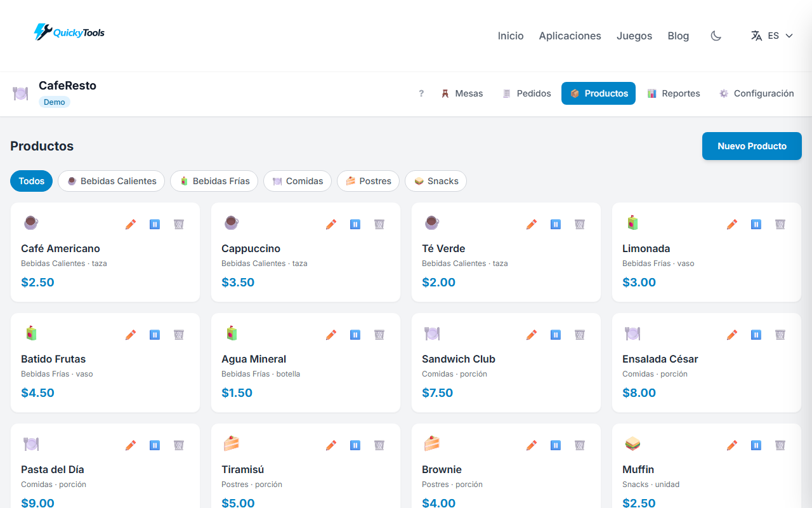The image size is (812, 508).
Task: Click the Nuevo Producto button
Action: tap(752, 146)
